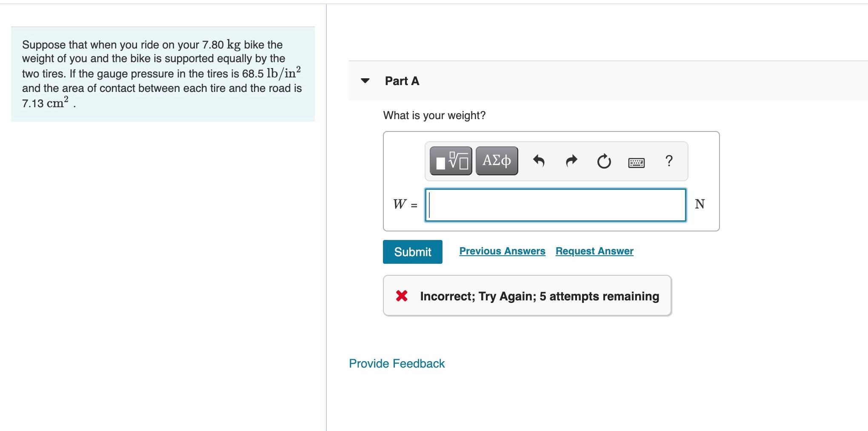This screenshot has height=431, width=868.
Task: Open help via question mark icon
Action: pyautogui.click(x=669, y=161)
